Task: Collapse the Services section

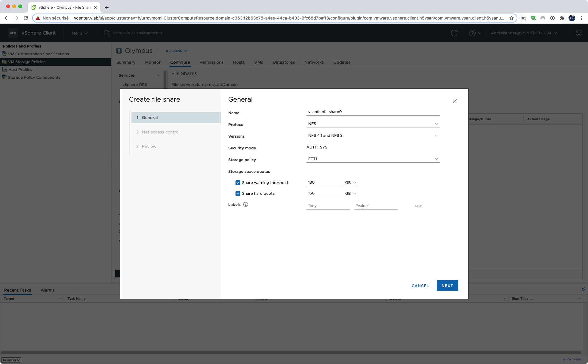Action: pyautogui.click(x=157, y=75)
